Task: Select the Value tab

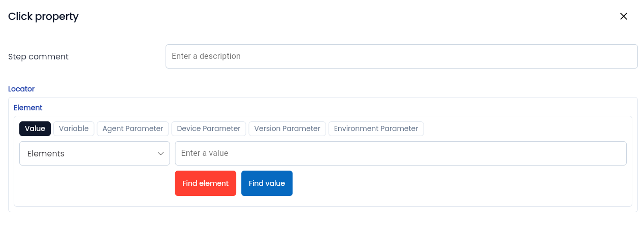Action: tap(35, 128)
